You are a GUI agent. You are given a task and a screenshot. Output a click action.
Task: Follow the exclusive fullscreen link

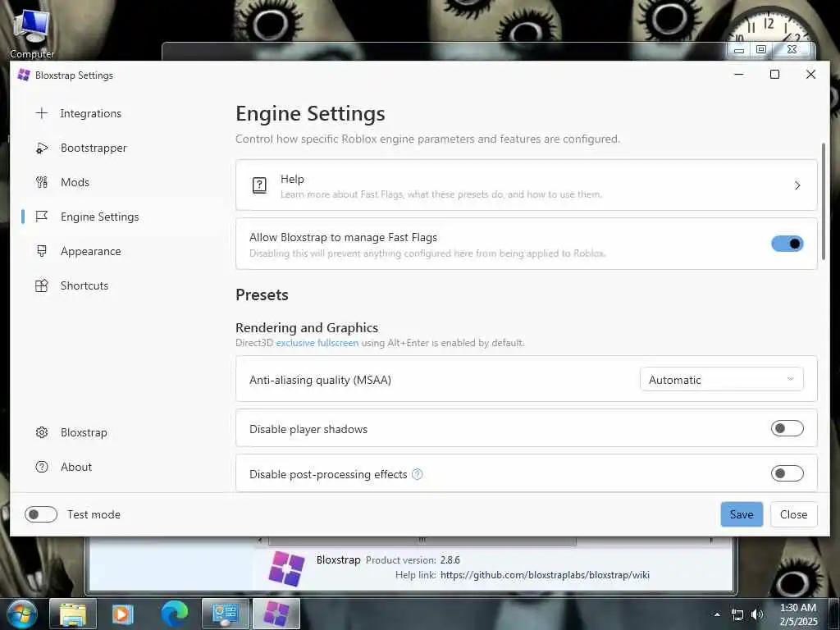click(317, 343)
